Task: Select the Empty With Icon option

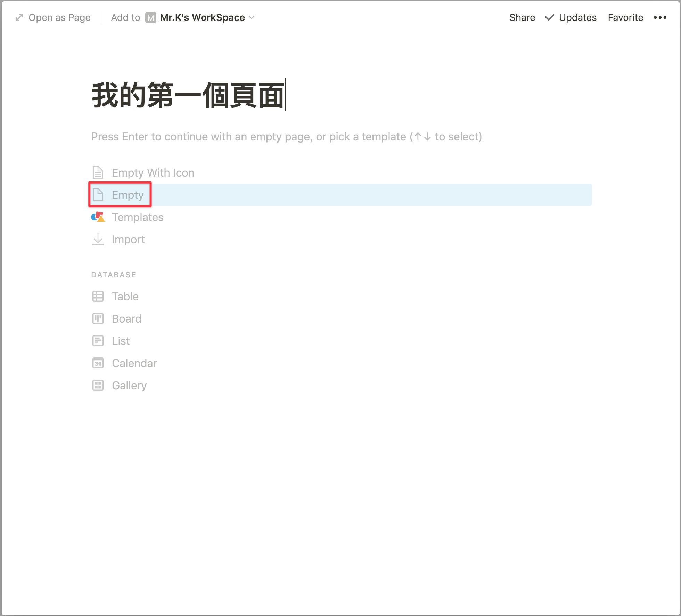Action: pyautogui.click(x=153, y=172)
